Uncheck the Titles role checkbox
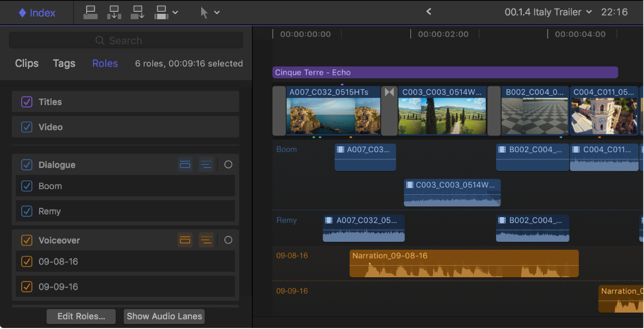644x329 pixels. (x=27, y=101)
